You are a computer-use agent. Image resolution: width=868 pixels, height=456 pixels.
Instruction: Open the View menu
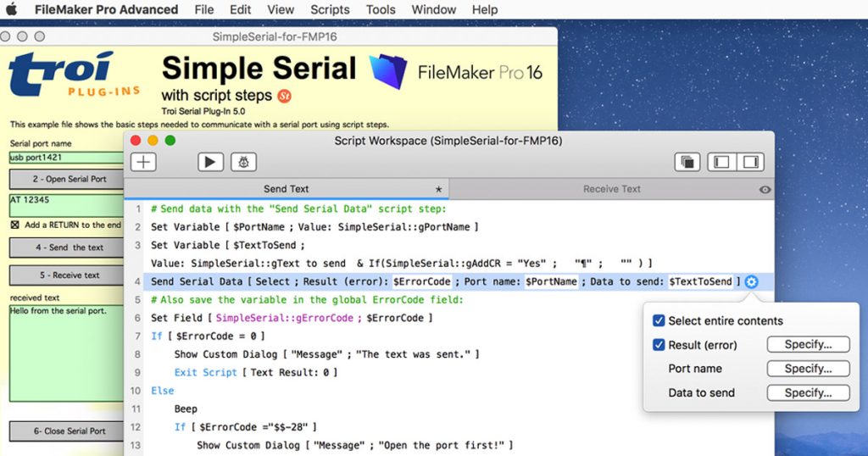(x=281, y=9)
